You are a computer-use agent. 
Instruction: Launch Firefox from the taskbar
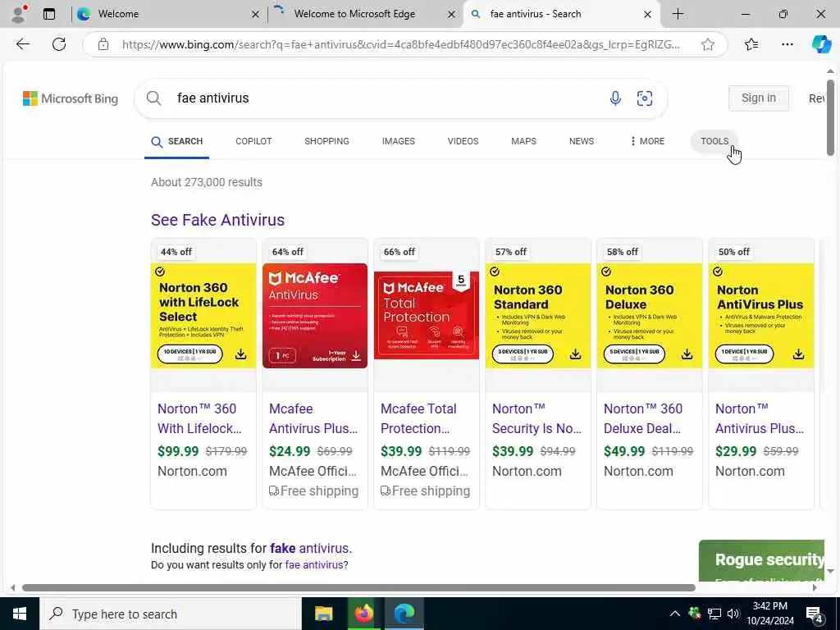coord(363,614)
